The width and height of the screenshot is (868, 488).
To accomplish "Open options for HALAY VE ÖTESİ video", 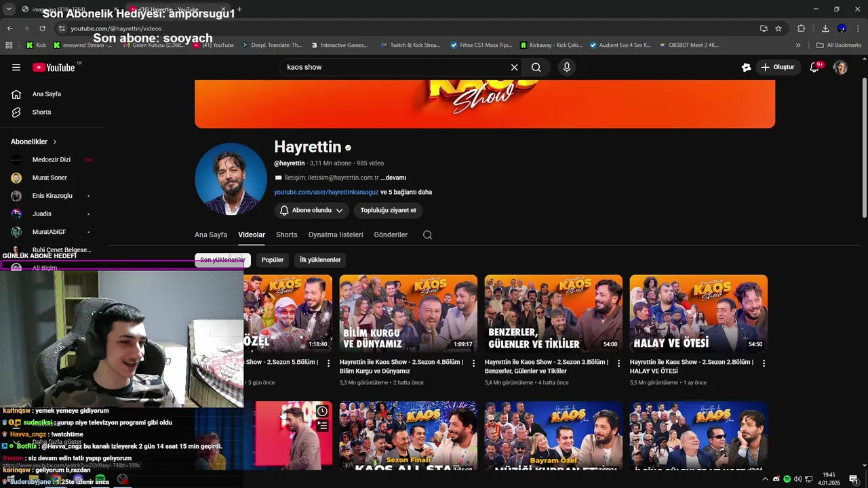I will point(764,363).
